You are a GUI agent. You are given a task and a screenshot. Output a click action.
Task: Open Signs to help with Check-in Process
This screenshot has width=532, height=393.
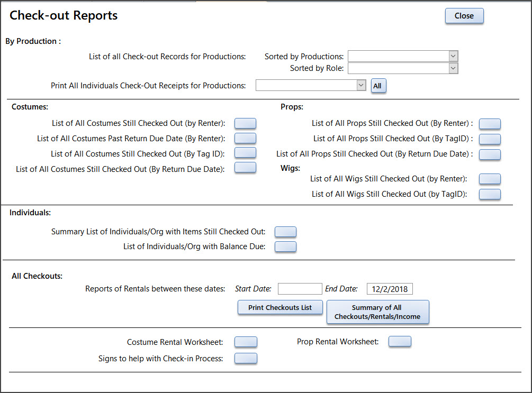click(x=246, y=359)
